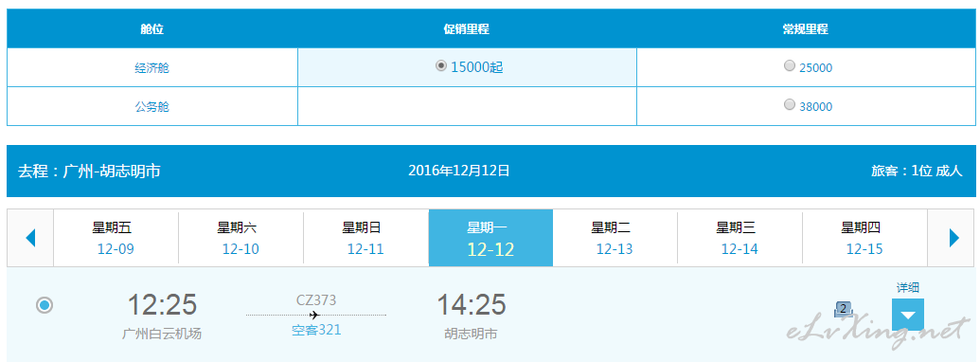Go to next week of dates
Screen dimensions: 980x362
click(x=953, y=238)
